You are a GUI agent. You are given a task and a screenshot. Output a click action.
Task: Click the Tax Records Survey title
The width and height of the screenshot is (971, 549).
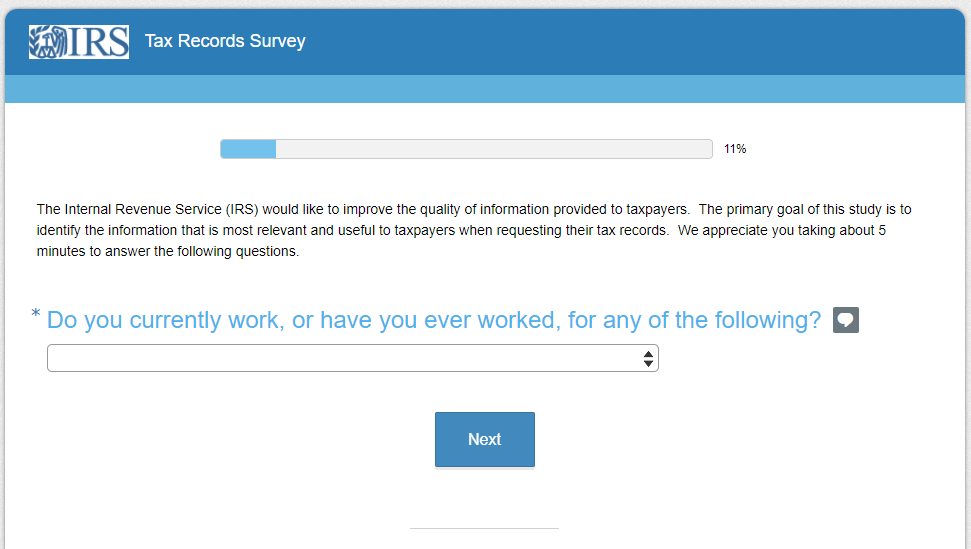225,41
